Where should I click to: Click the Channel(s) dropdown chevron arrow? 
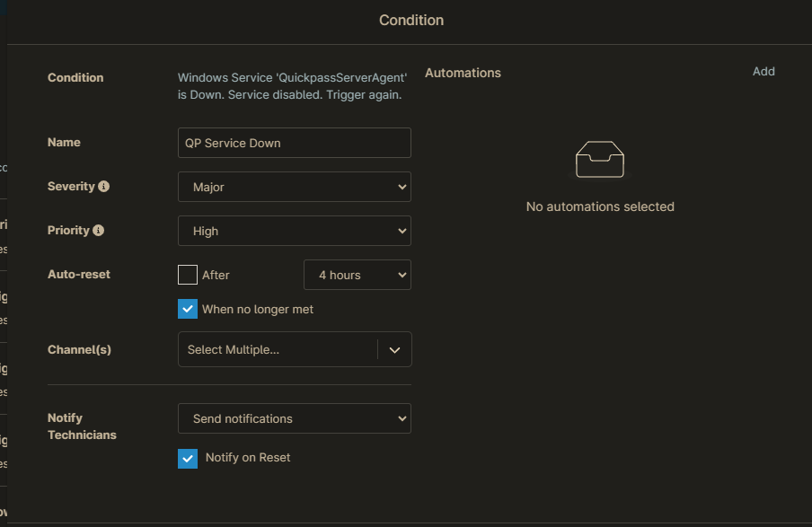pos(394,349)
